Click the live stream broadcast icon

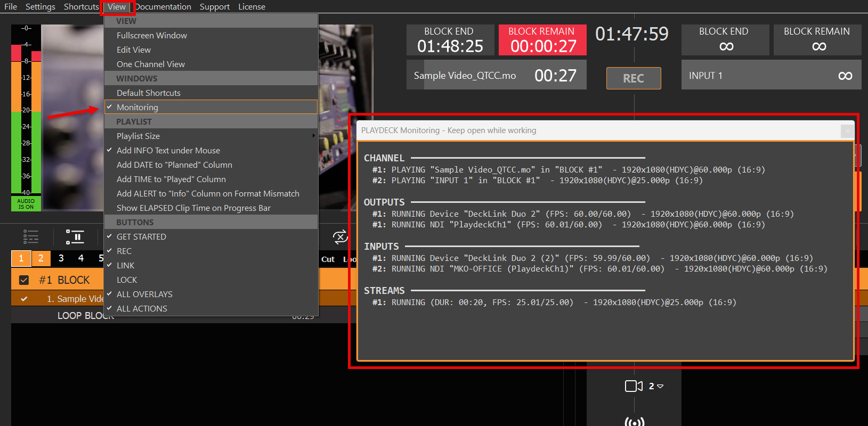click(x=634, y=422)
